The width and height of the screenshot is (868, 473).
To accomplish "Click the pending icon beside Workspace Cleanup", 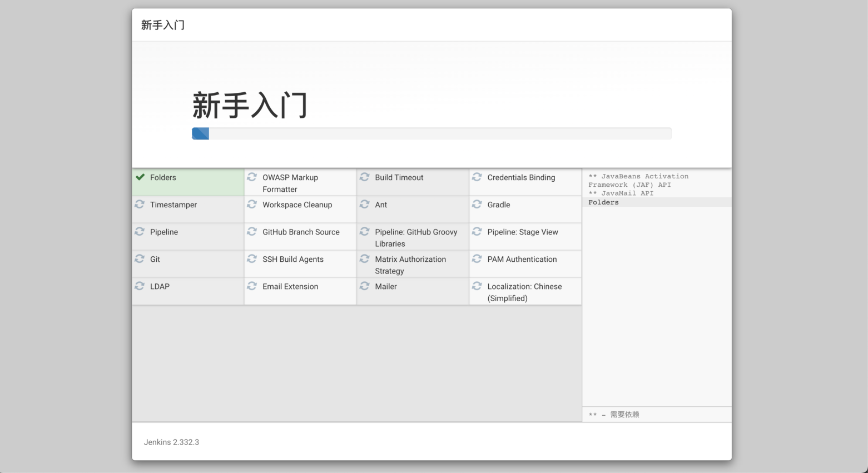I will pos(252,204).
